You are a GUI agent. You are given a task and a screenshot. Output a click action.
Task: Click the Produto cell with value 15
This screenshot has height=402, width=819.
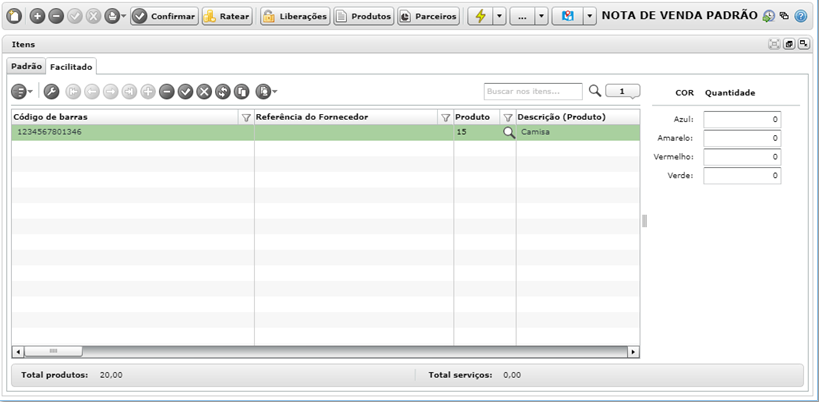click(x=477, y=133)
